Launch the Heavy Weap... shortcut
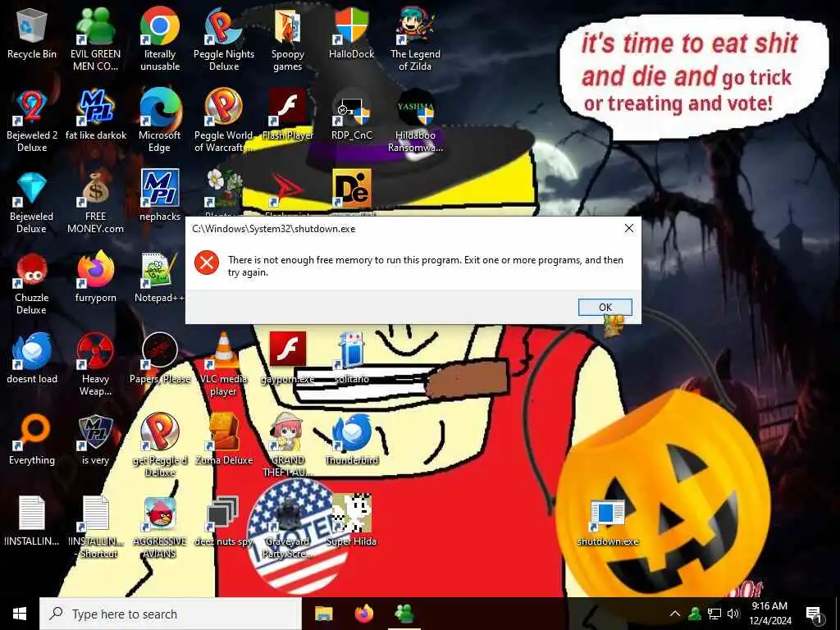This screenshot has width=840, height=630. (x=95, y=364)
